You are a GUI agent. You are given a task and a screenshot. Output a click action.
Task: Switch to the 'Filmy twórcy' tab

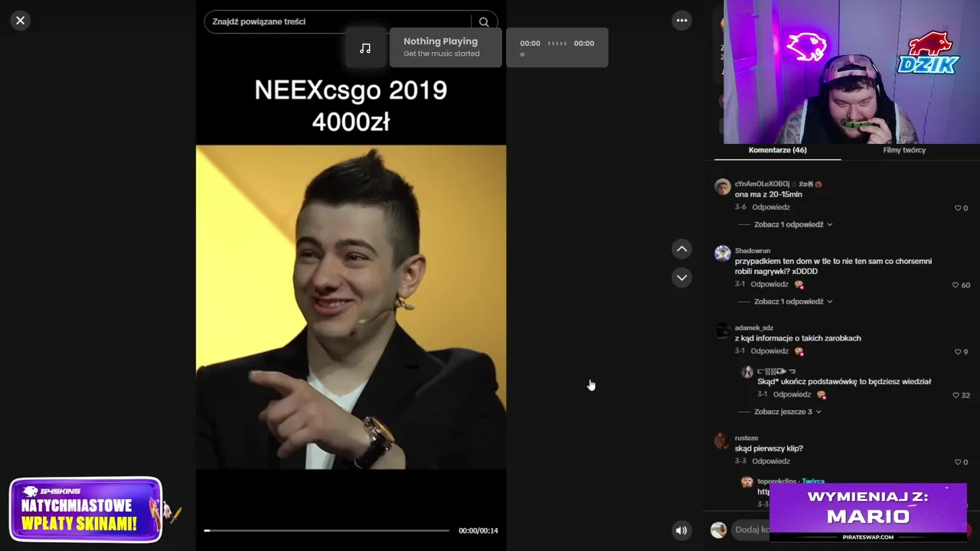[904, 150]
